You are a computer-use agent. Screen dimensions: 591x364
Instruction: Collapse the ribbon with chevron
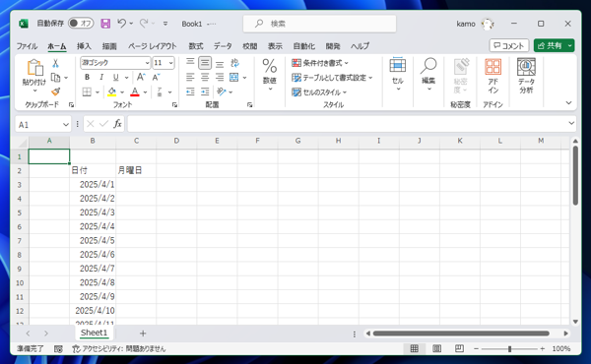(x=568, y=102)
